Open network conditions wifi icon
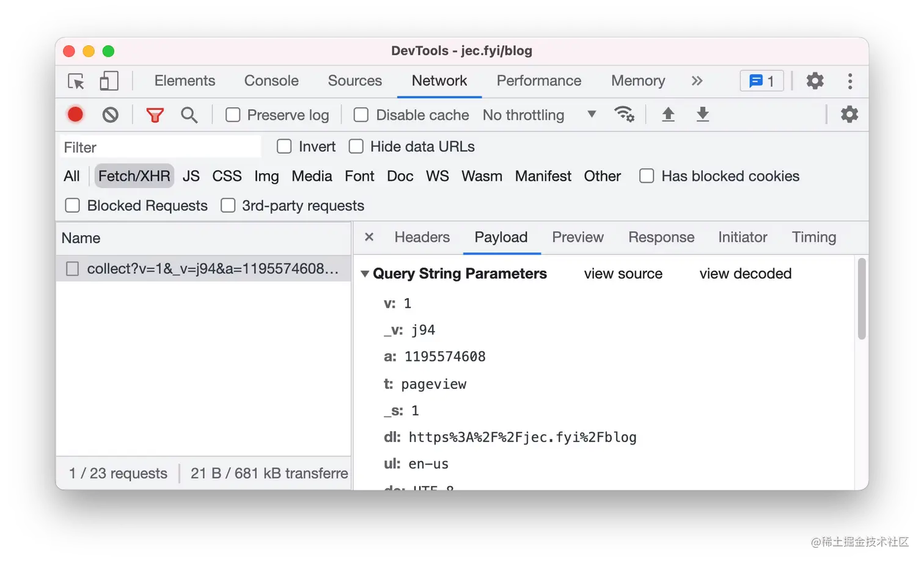 coord(624,114)
